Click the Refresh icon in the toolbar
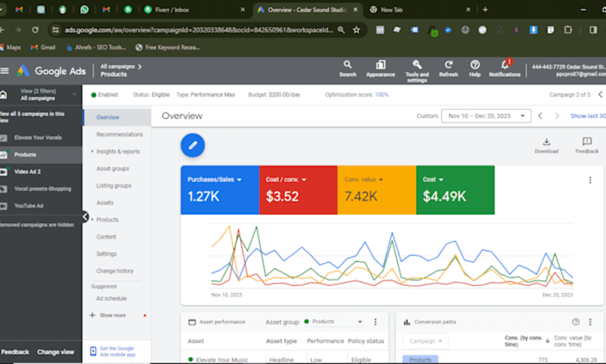The height and width of the screenshot is (364, 606). (x=448, y=70)
